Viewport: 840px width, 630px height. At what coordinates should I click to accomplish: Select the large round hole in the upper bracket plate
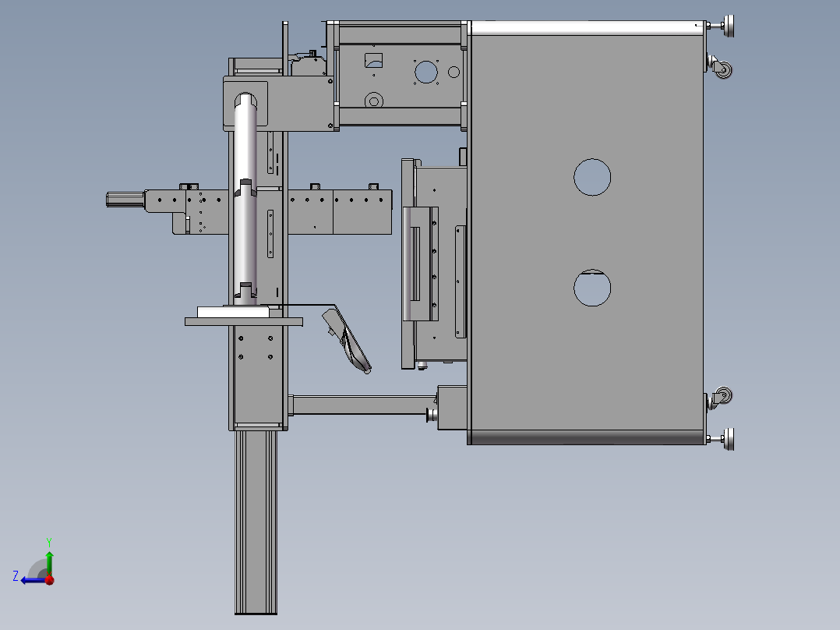(x=426, y=72)
